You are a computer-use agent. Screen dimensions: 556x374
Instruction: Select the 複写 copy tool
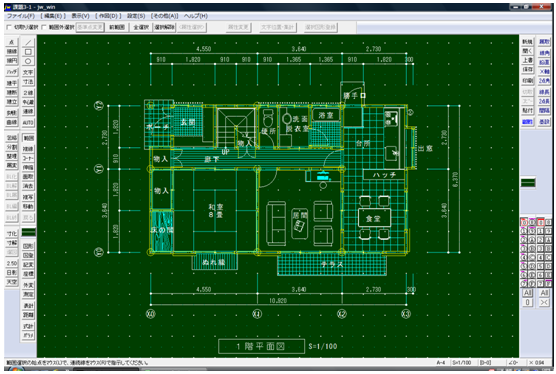[x=28, y=197]
